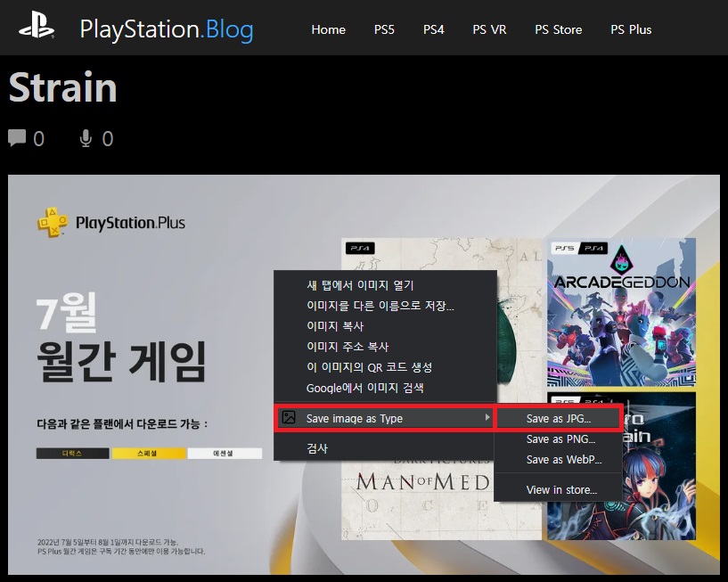Viewport: 728px width, 582px height.
Task: Click the 디럭스 plan label
Action: click(72, 454)
